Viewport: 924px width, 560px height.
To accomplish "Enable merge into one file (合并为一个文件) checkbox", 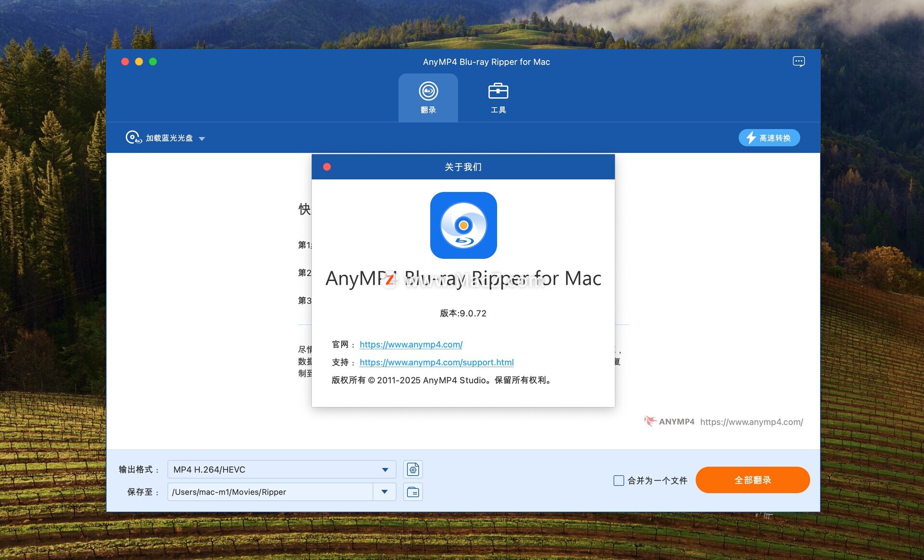I will [619, 480].
